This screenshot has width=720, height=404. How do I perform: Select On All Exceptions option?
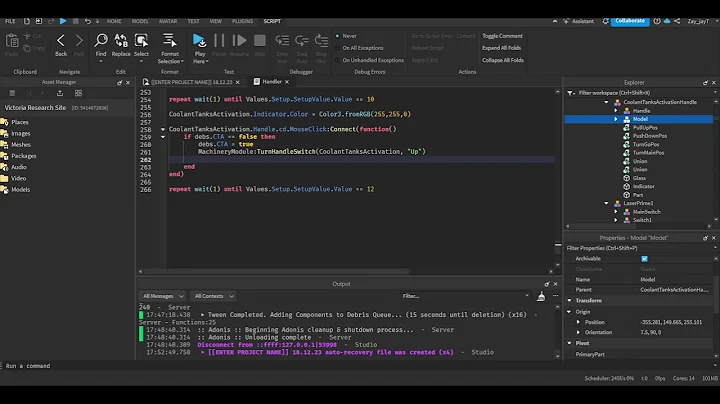(338, 48)
